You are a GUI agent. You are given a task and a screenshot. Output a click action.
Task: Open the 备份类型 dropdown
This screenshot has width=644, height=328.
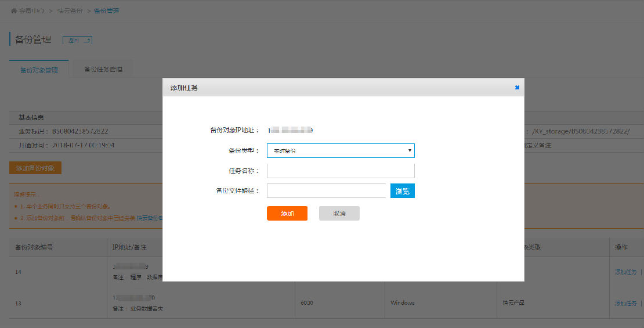pyautogui.click(x=341, y=150)
